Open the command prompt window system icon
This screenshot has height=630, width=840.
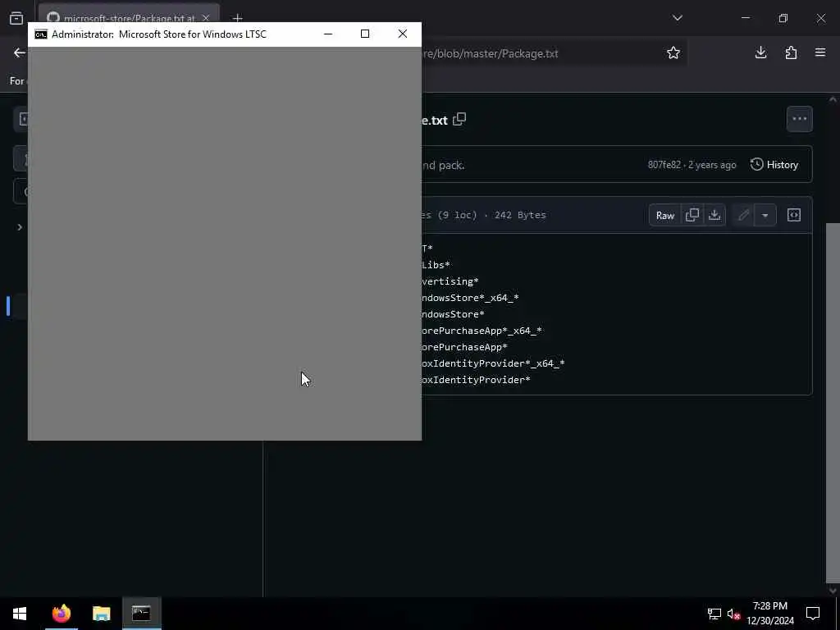41,34
